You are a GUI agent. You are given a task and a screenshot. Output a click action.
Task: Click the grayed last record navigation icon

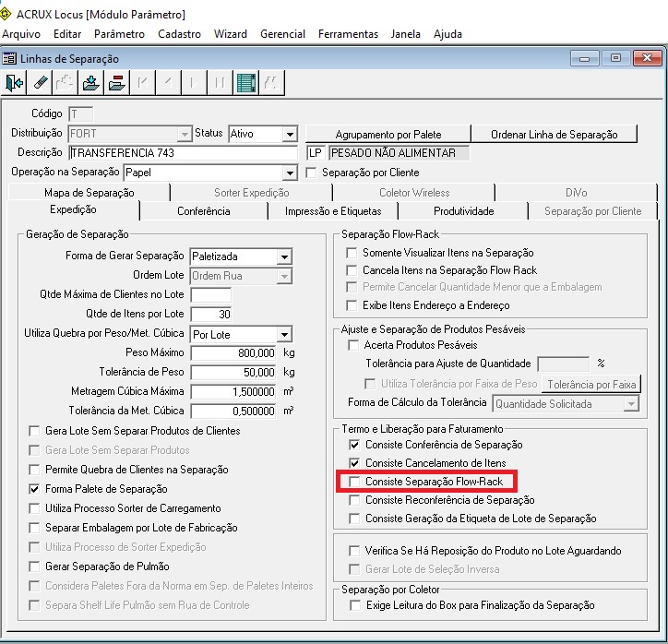(220, 83)
